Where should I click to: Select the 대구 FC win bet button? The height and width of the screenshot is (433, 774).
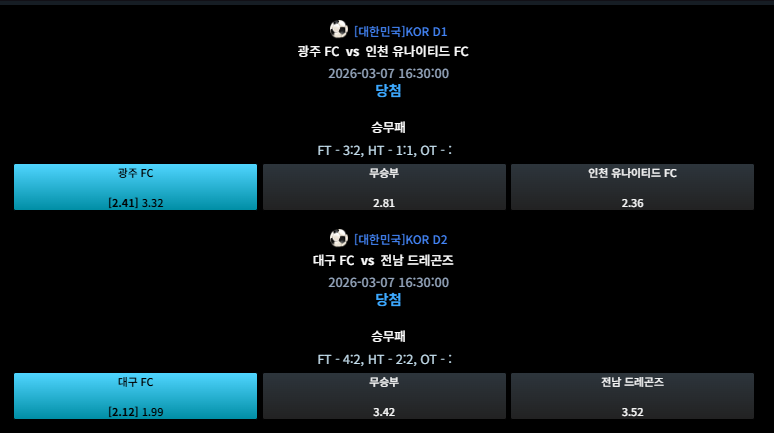point(135,396)
